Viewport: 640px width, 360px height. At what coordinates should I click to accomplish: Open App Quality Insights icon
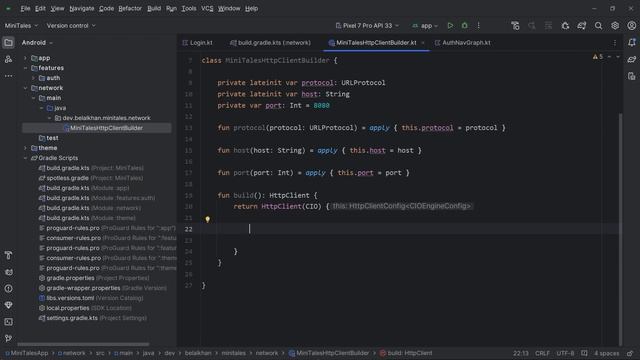coord(8,305)
